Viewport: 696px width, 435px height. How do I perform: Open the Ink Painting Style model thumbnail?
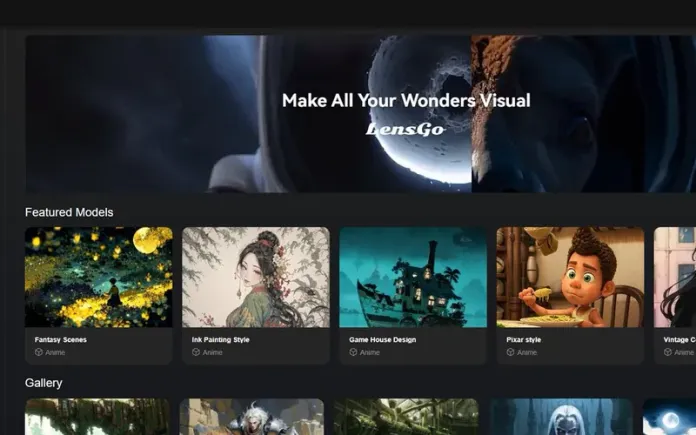click(256, 277)
